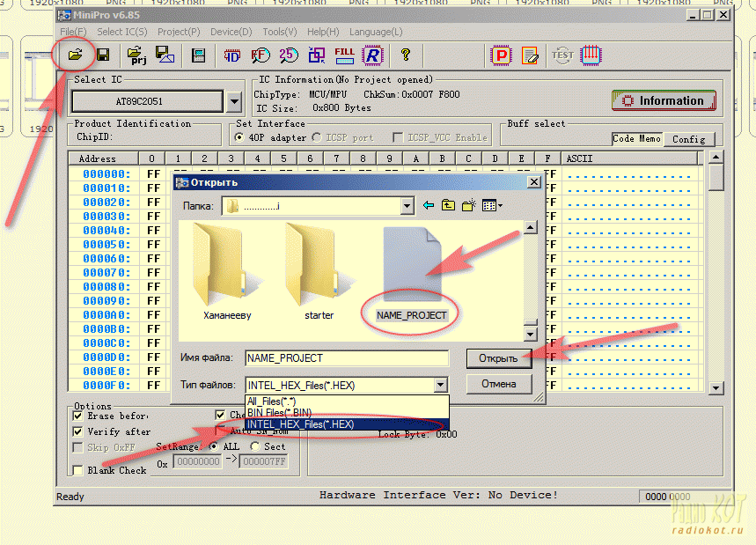
Task: Open the Device(D) menu
Action: coord(231,32)
